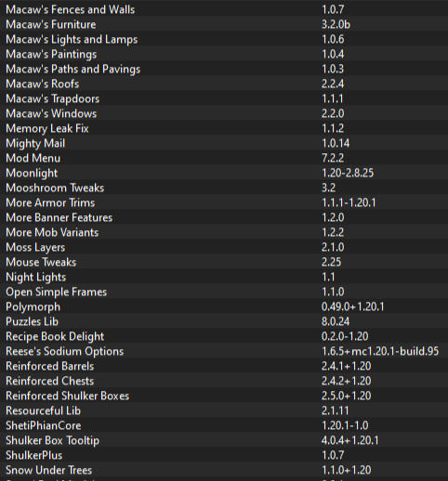
Task: Click Recipe Book Delight version 0.2.0-1.20
Action: pos(345,336)
